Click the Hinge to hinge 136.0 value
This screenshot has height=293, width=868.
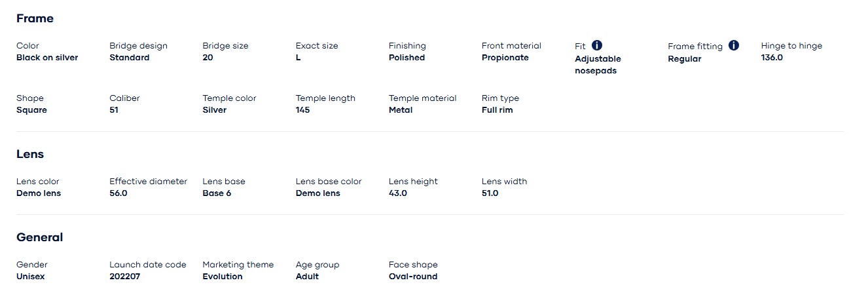772,58
